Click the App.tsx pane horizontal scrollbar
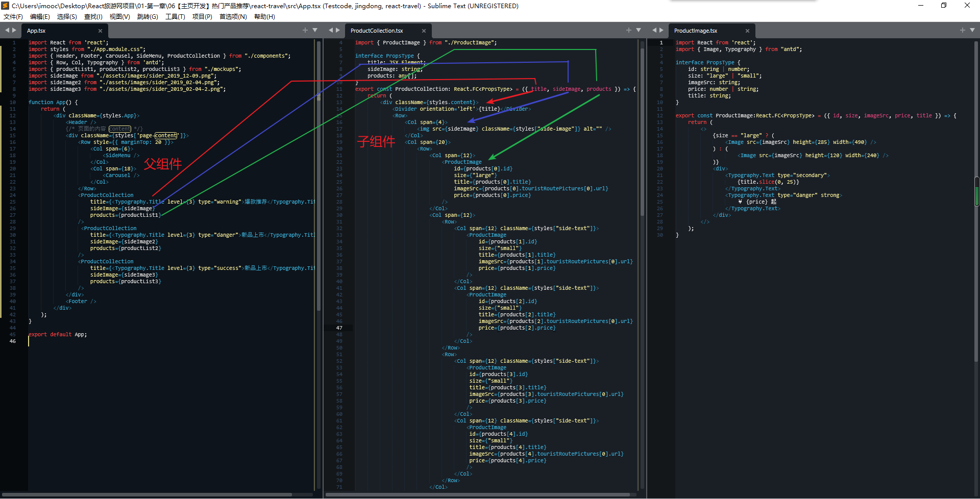 [148, 494]
